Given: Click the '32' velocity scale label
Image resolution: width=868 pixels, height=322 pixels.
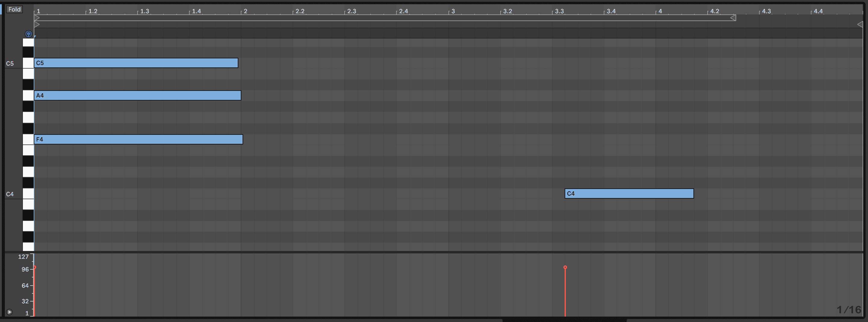Looking at the screenshot, I should [25, 302].
